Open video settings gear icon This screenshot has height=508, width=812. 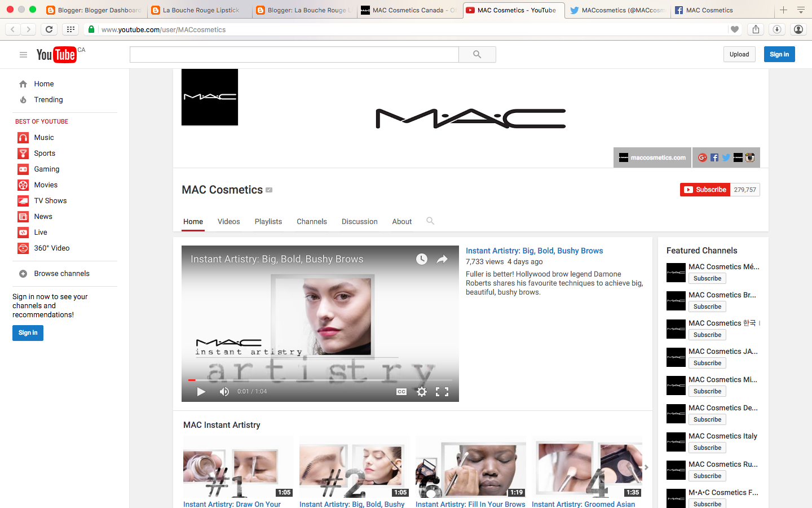[x=422, y=392]
